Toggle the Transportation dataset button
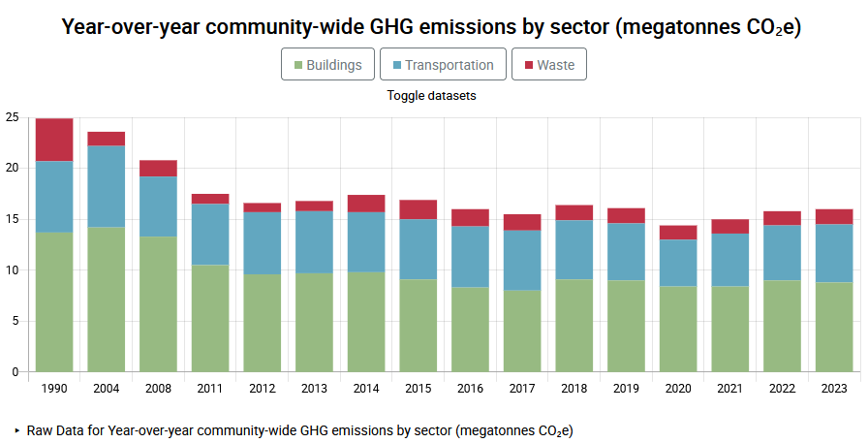868x443 pixels. click(443, 64)
